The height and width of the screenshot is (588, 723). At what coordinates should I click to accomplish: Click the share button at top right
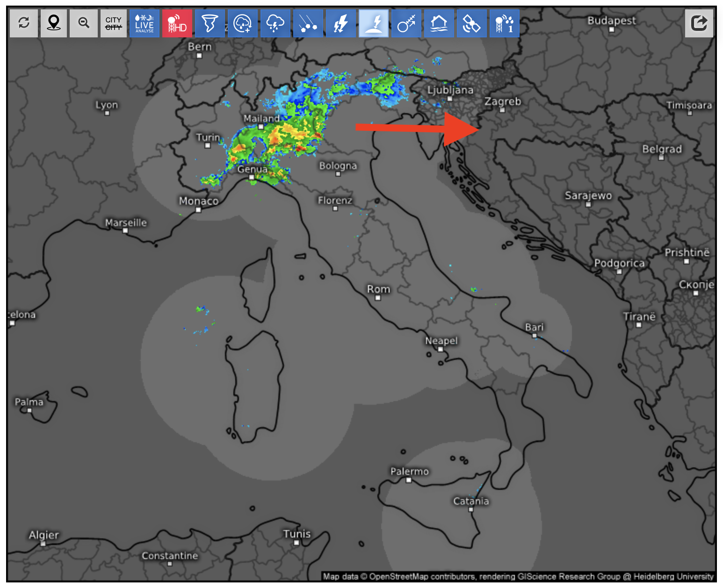point(699,23)
